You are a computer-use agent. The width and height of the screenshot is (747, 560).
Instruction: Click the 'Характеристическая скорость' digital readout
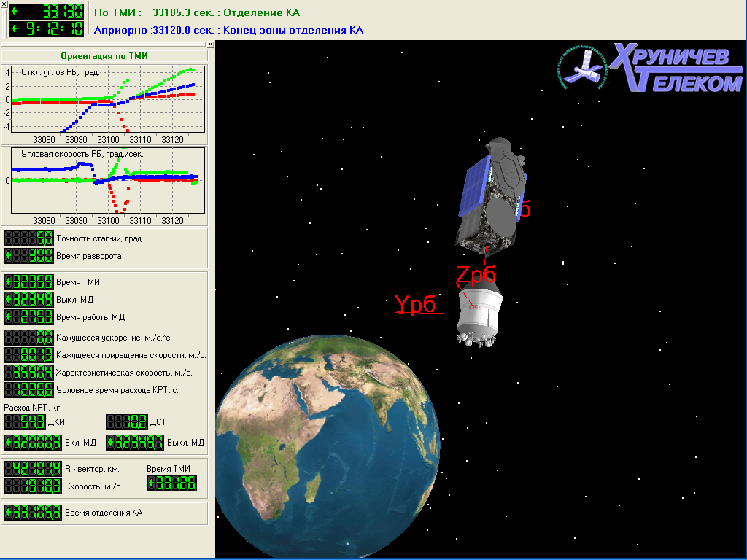click(29, 373)
